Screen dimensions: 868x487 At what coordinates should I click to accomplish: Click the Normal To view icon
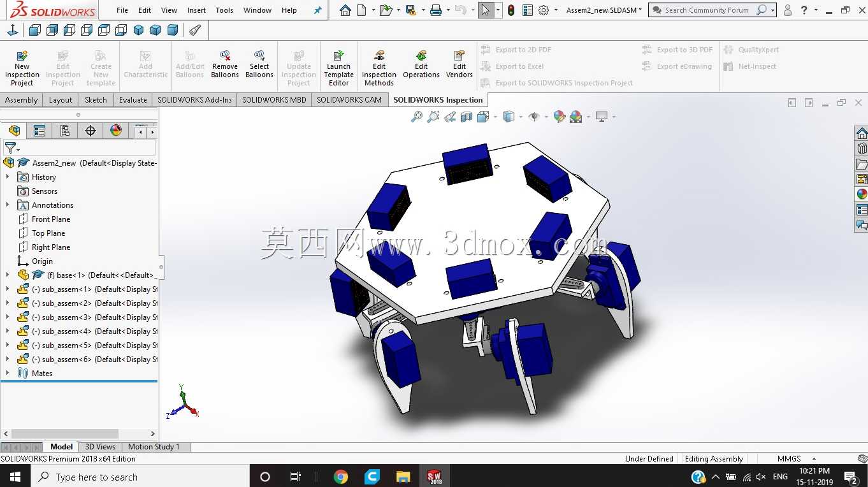click(12, 30)
